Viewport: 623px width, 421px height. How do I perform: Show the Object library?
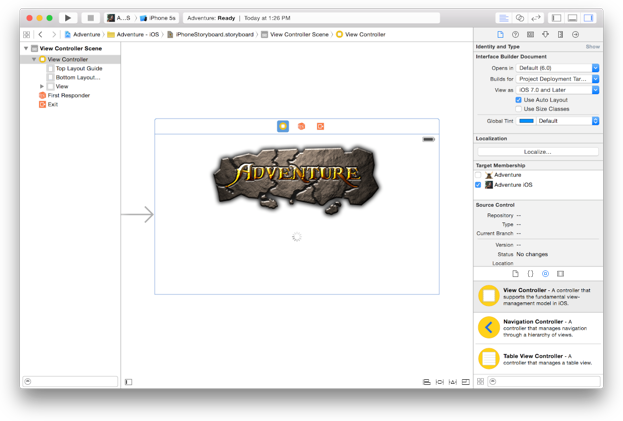point(546,274)
